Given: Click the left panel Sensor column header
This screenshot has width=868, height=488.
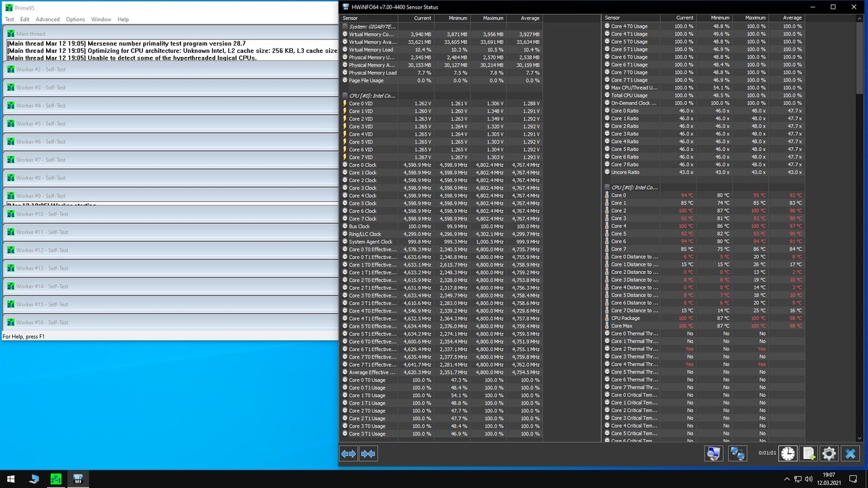Looking at the screenshot, I should pyautogui.click(x=368, y=18).
